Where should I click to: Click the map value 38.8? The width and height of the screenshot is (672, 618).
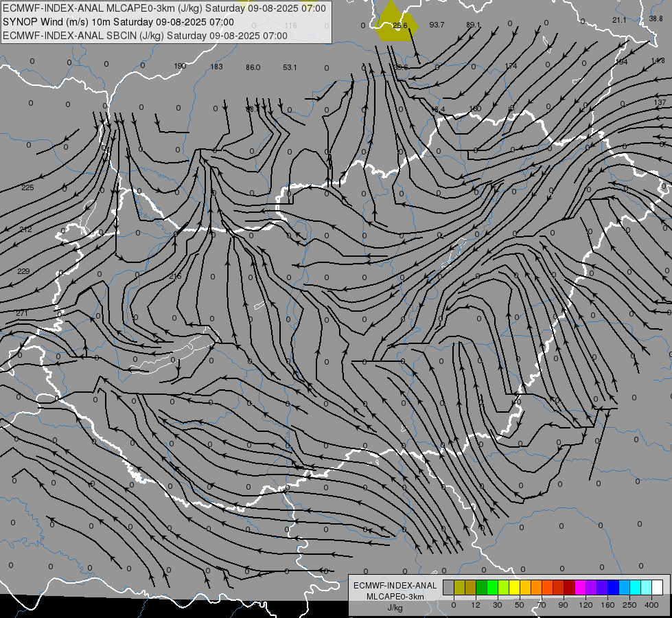pyautogui.click(x=656, y=19)
